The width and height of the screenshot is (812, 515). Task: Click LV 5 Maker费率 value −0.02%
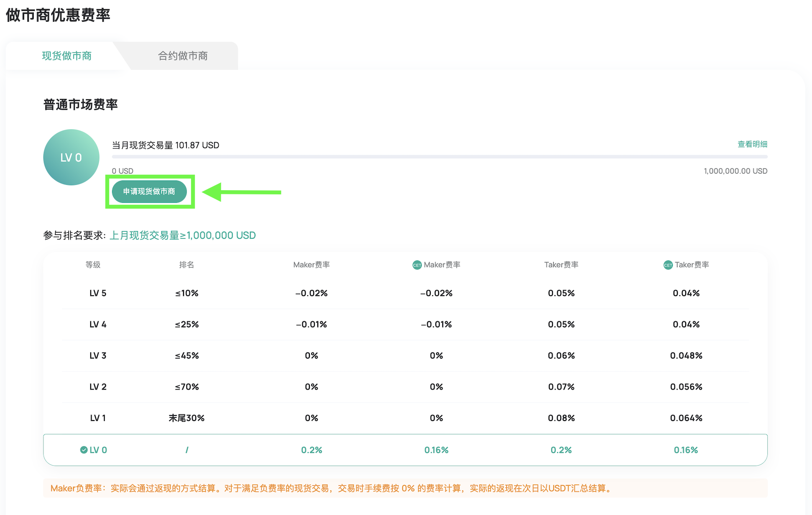312,293
